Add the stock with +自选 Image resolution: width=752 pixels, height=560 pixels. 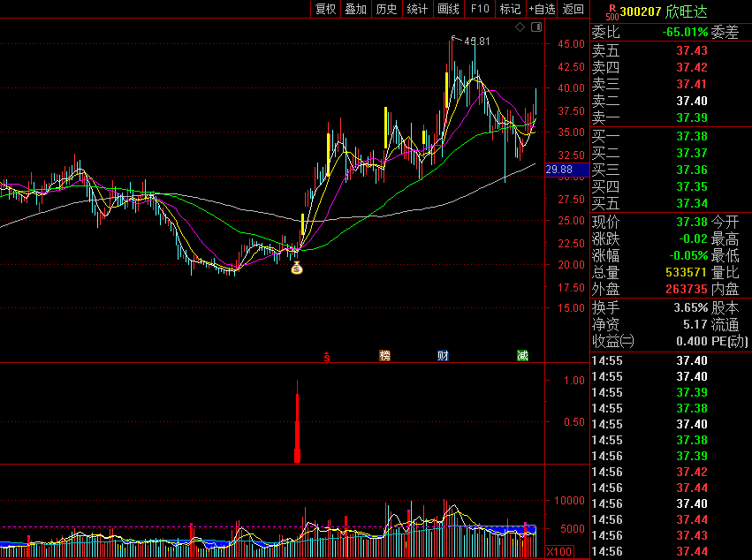click(x=542, y=9)
